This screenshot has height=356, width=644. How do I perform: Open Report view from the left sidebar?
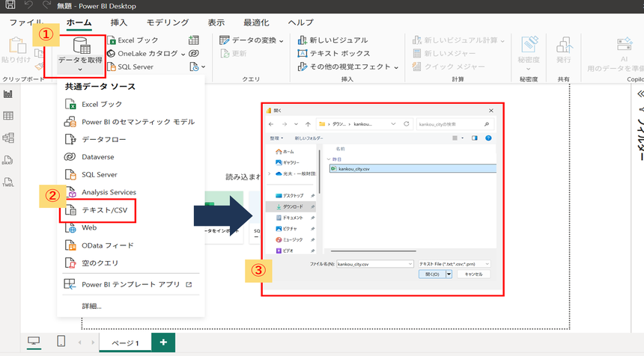[8, 94]
